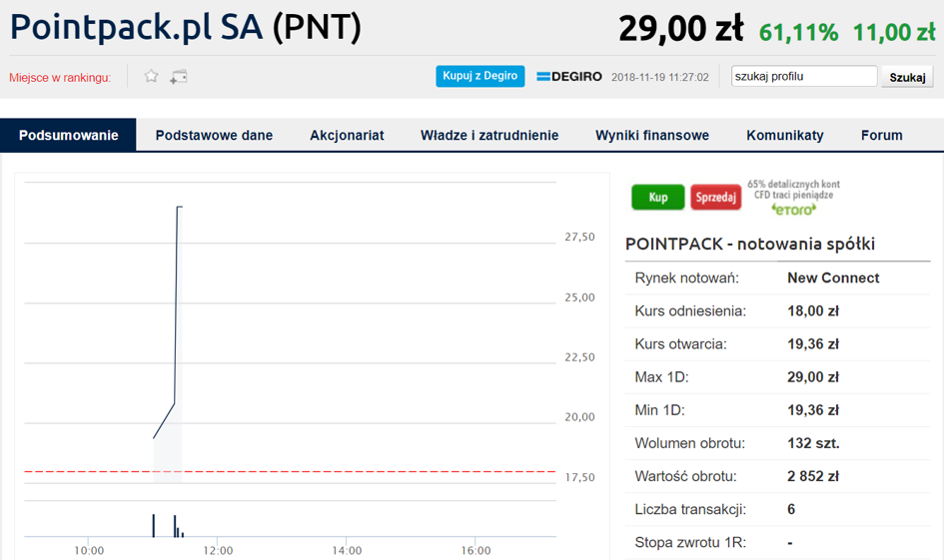
Task: Click the add-to-portfolio icon beside the star
Action: click(x=179, y=77)
